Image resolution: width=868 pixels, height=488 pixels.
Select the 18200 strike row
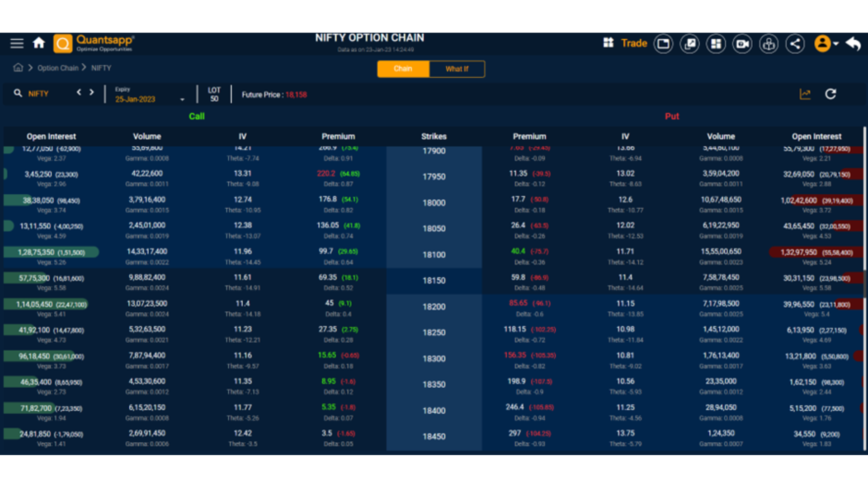[x=434, y=306]
